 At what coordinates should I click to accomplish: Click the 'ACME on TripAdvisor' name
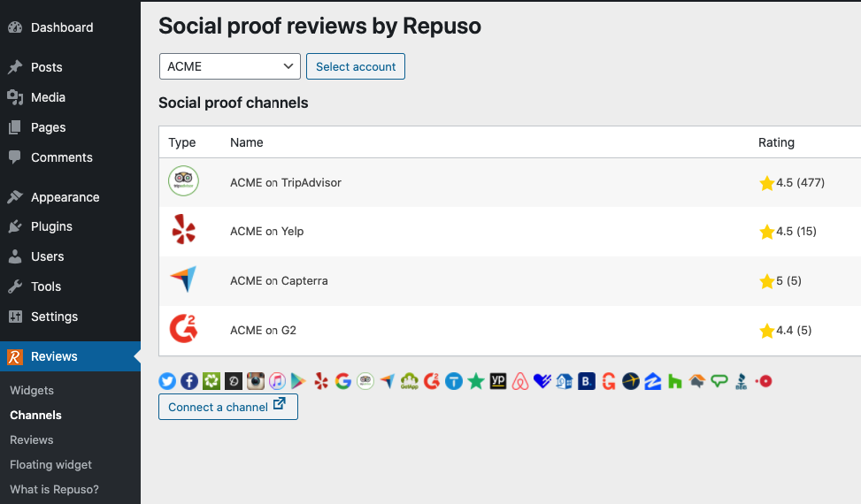click(x=286, y=183)
